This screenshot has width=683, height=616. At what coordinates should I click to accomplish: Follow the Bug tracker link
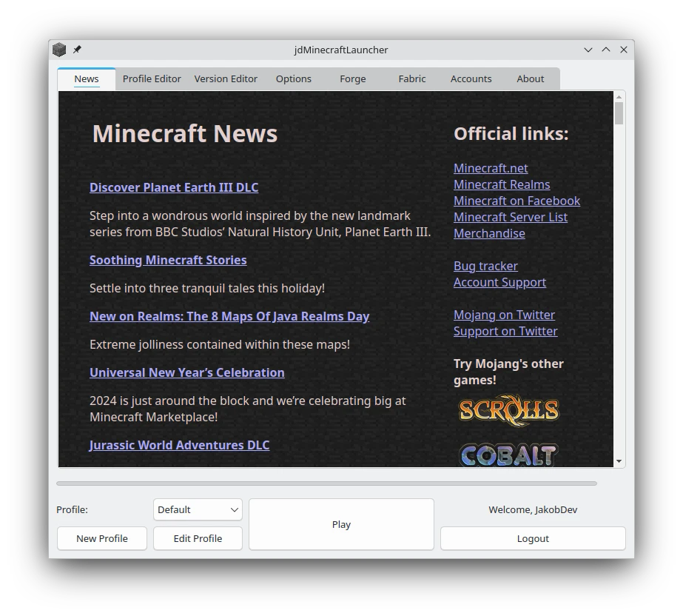pos(485,266)
